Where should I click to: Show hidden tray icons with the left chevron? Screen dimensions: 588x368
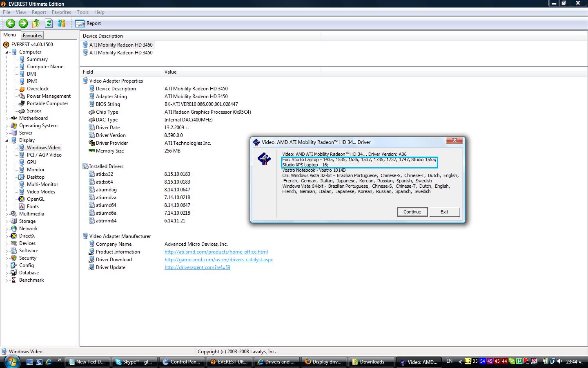click(x=461, y=361)
